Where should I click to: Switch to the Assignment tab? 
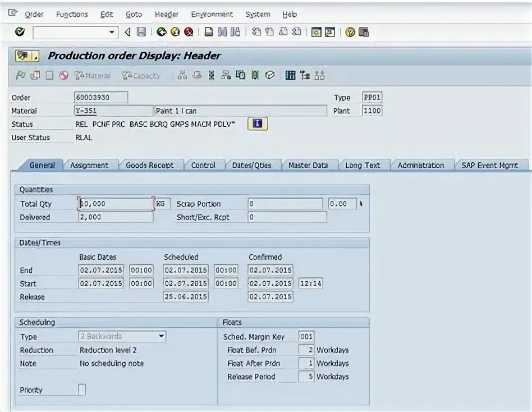pos(89,165)
